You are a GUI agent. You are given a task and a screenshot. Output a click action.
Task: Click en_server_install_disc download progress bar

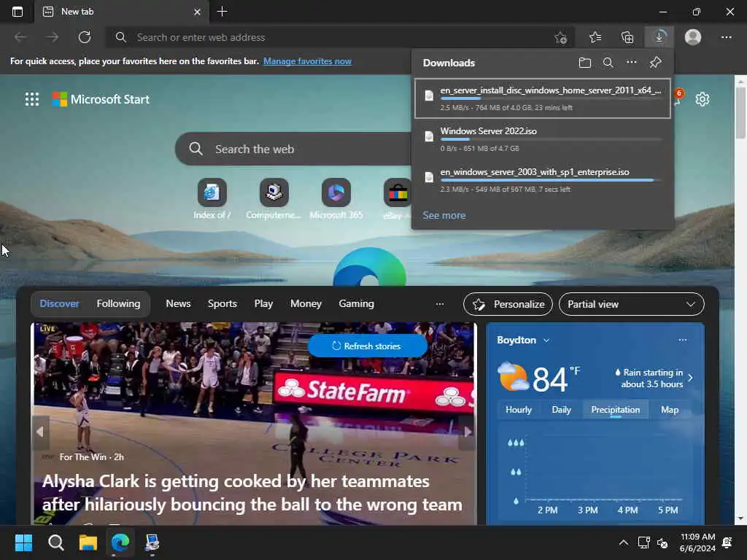(x=551, y=98)
